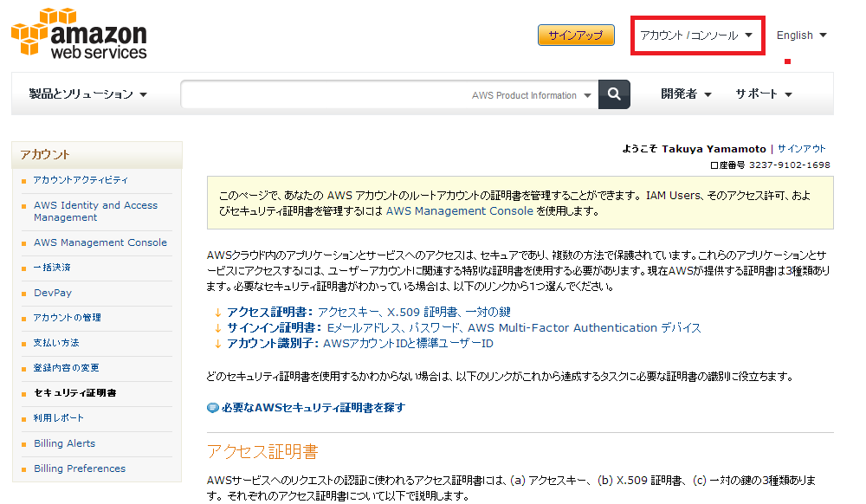866x504 pixels.
Task: Open 利用レポート sidebar link
Action: (59, 418)
